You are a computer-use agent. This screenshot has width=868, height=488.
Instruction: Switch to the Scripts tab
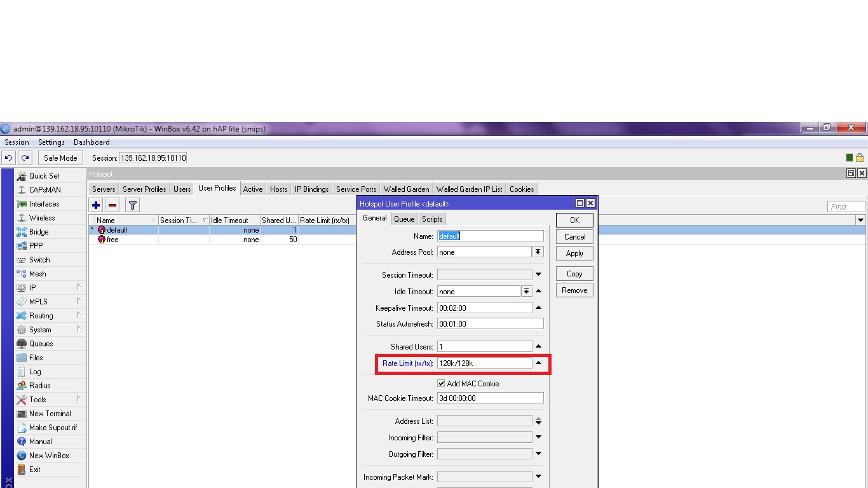[432, 219]
